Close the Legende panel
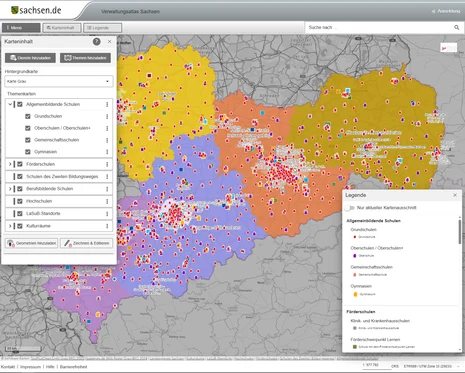This screenshot has width=465, height=373. click(455, 195)
